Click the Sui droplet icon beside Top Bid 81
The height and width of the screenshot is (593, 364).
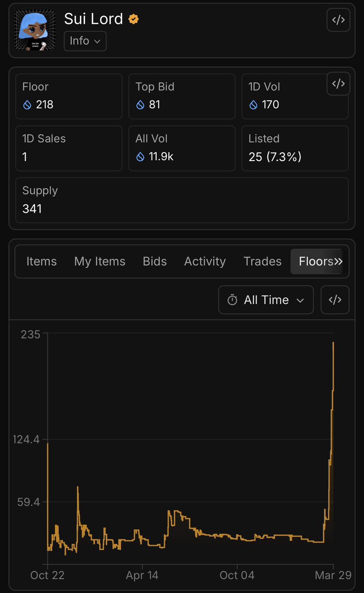140,105
